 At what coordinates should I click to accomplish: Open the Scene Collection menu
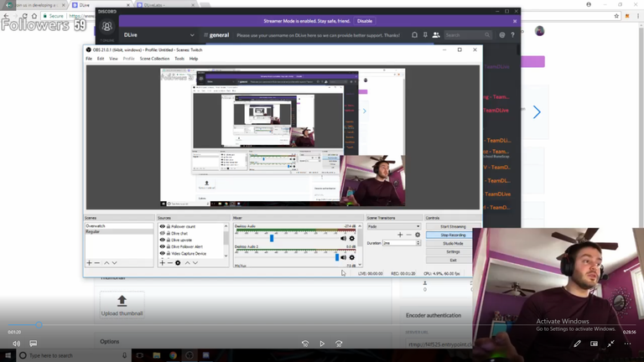click(x=154, y=59)
